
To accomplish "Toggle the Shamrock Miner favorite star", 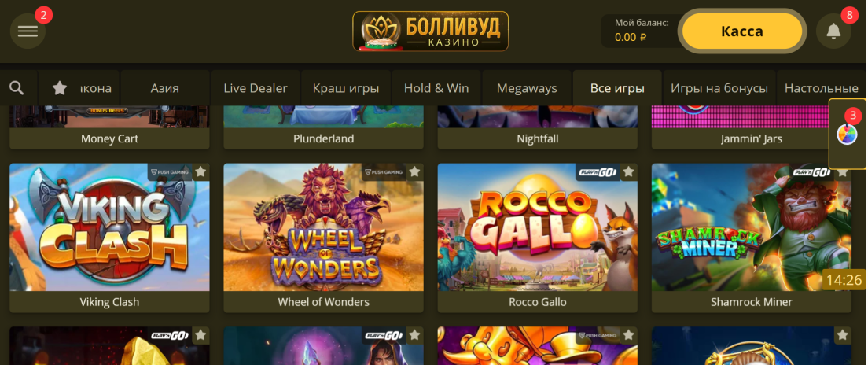I will (x=843, y=172).
